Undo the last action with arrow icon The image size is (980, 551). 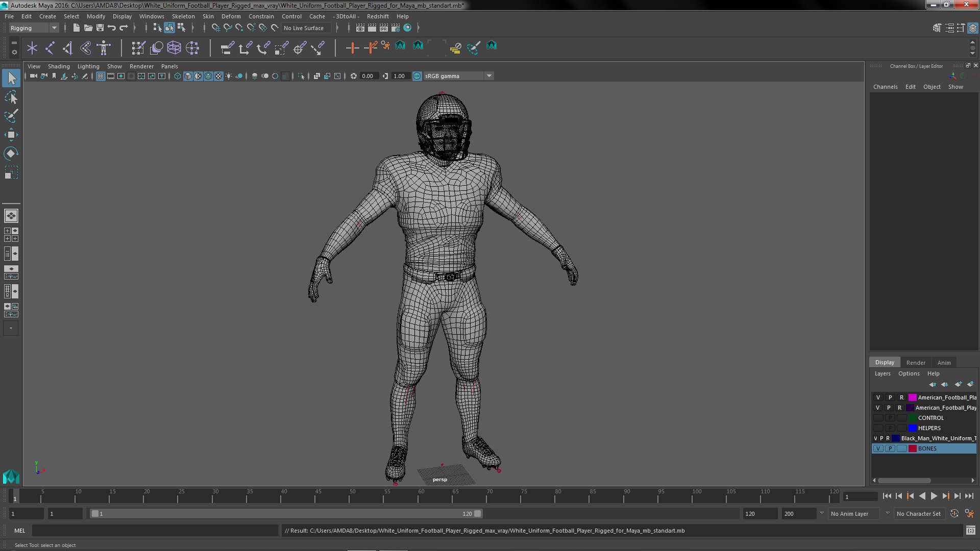coord(112,28)
